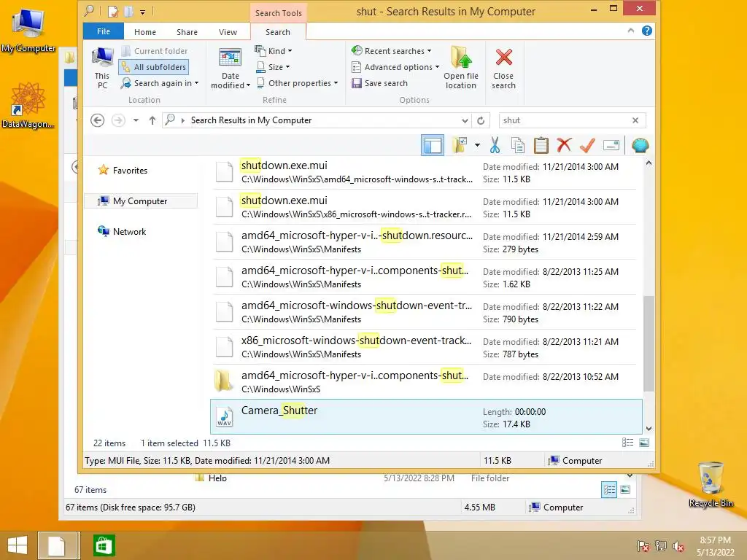
Task: Open Search again in dropdown
Action: 160,83
